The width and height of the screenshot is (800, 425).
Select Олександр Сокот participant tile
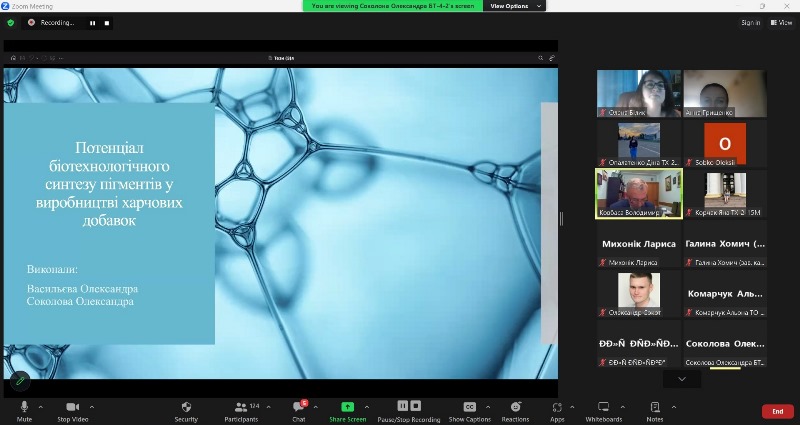coord(639,294)
